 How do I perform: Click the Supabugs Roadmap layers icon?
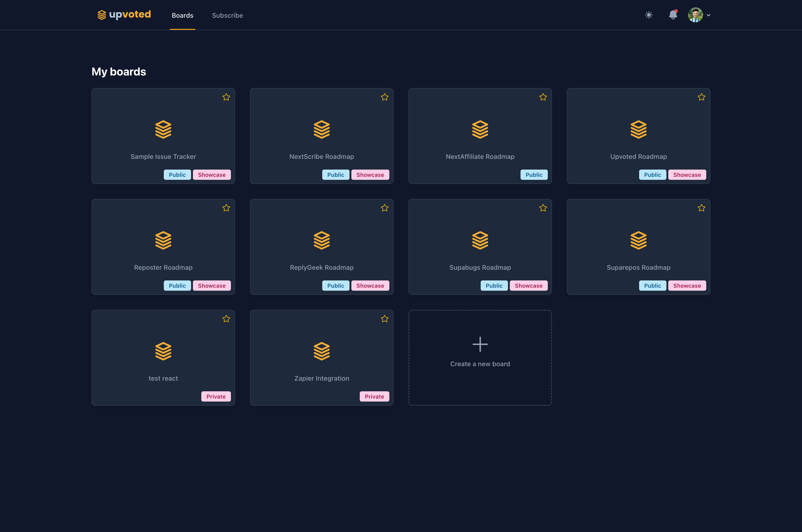pos(480,240)
